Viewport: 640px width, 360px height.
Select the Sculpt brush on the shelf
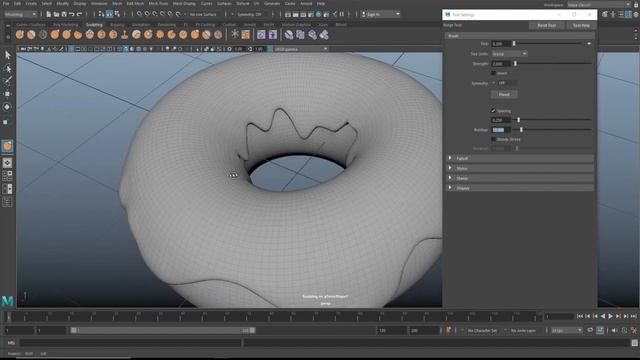(x=20, y=35)
